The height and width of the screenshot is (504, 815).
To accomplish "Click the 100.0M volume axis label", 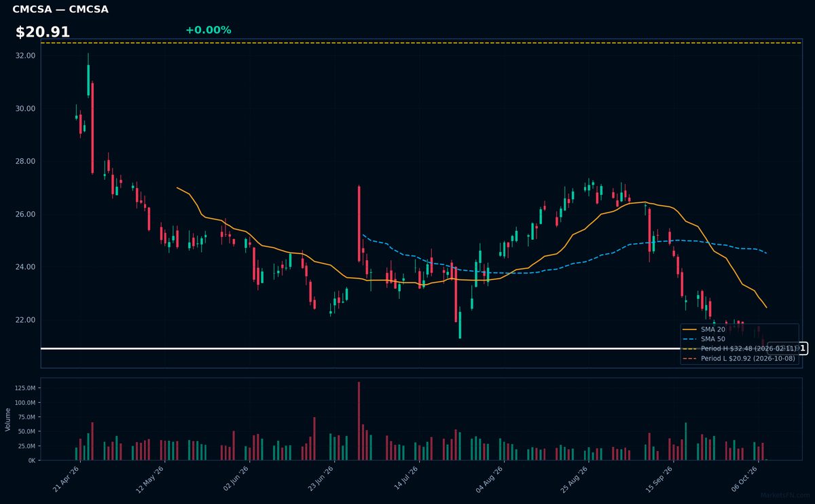I will point(24,403).
